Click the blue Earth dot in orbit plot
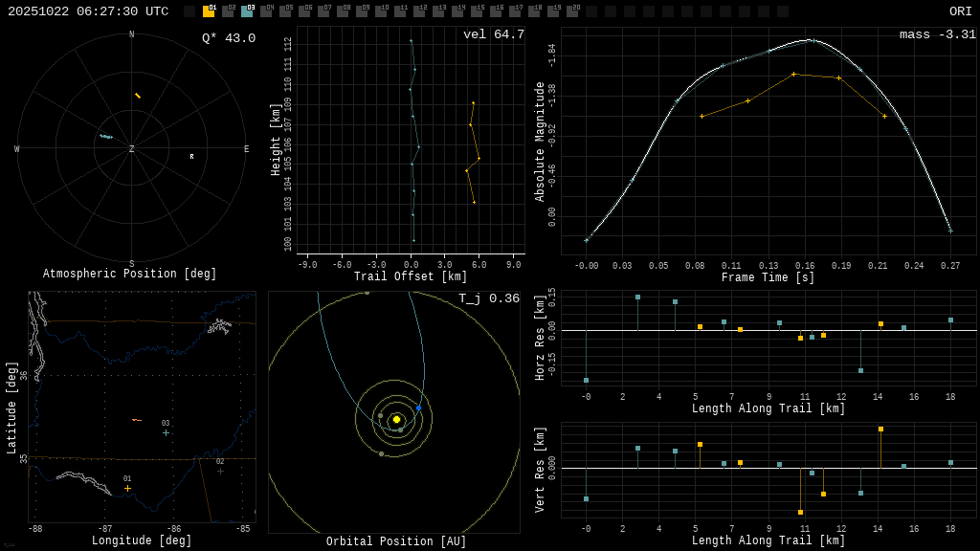This screenshot has height=551, width=980. click(x=418, y=408)
